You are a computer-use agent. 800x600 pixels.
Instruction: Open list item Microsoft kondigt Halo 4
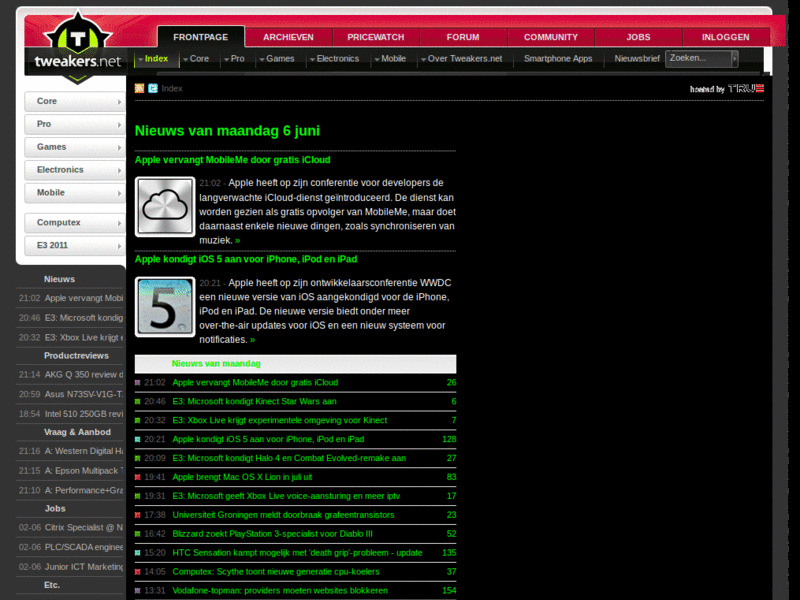pos(289,458)
